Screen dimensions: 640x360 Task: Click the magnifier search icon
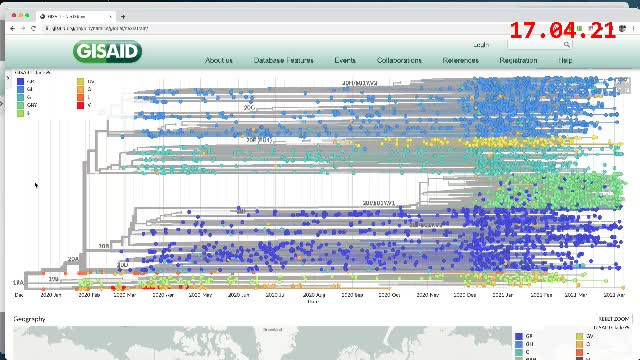(567, 44)
